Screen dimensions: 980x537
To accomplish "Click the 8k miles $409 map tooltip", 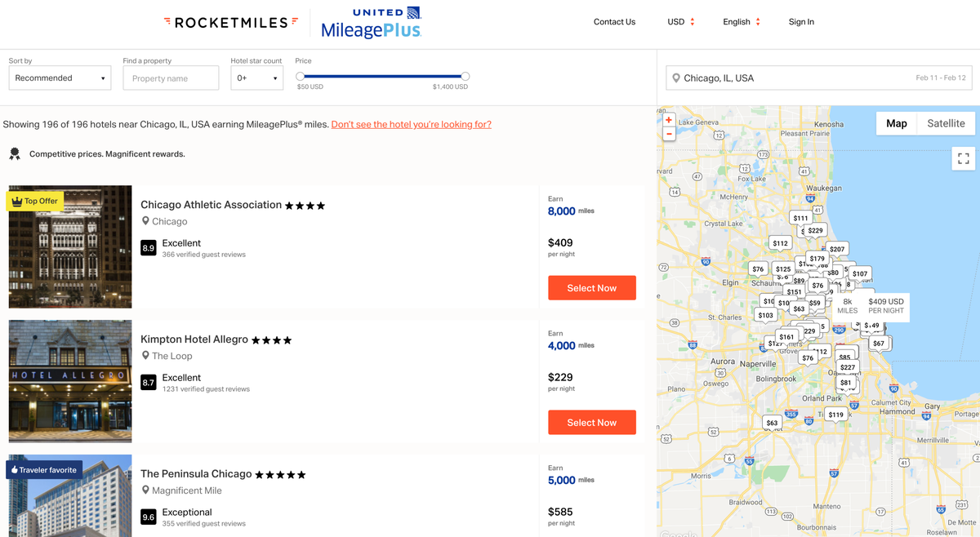I will click(871, 306).
